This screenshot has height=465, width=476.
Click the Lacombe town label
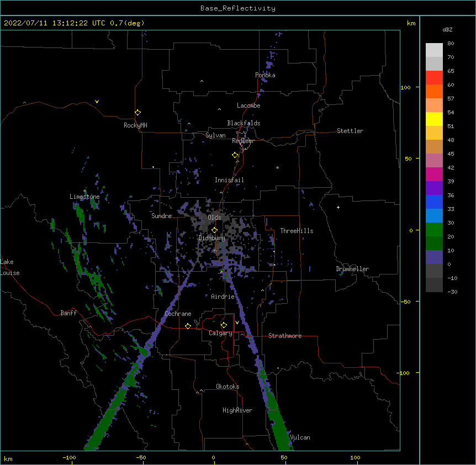coord(248,105)
